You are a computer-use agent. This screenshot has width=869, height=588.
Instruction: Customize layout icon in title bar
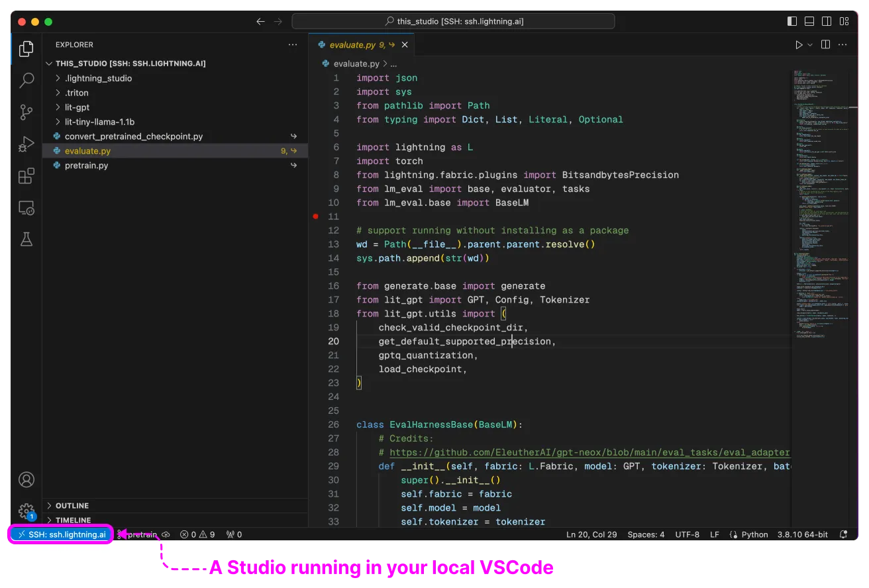844,21
